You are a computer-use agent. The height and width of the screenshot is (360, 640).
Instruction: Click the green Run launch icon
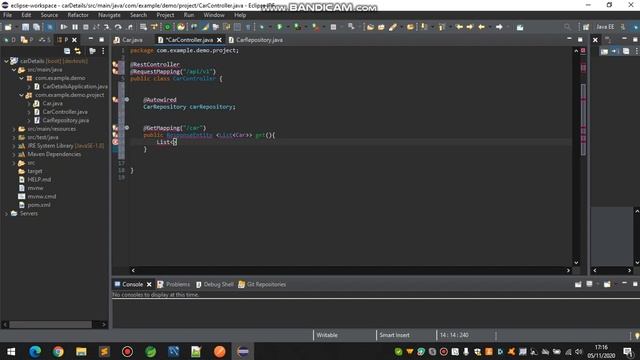point(280,27)
